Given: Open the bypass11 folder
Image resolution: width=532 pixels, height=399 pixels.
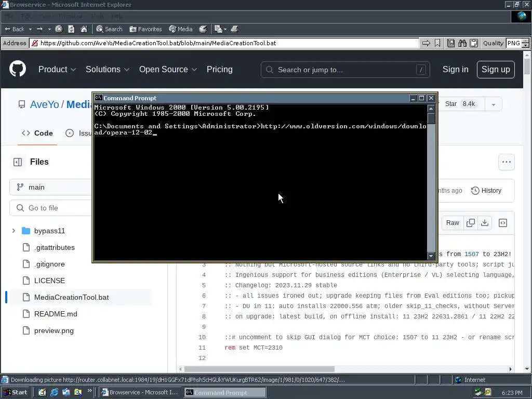Looking at the screenshot, I should [x=49, y=231].
